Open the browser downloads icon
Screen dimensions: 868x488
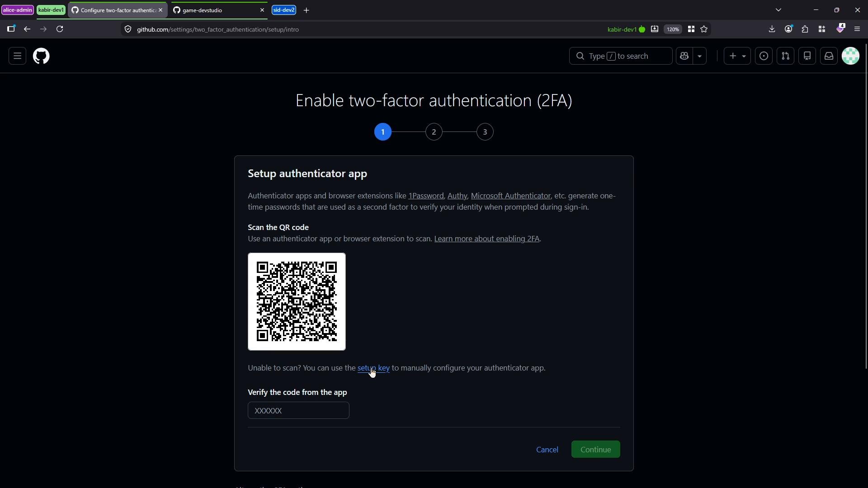click(x=772, y=29)
